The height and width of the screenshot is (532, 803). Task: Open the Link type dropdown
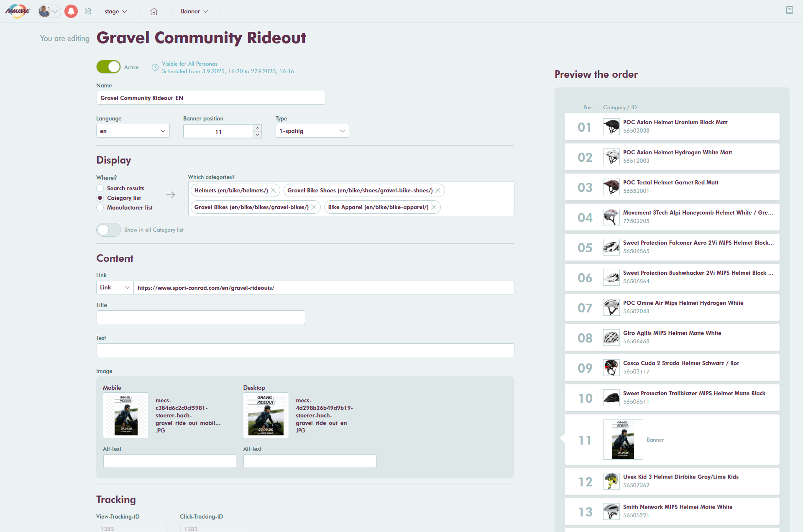(115, 287)
